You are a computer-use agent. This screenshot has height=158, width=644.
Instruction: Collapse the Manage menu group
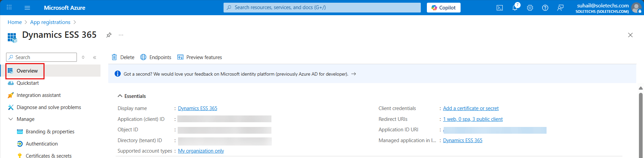[x=11, y=119]
